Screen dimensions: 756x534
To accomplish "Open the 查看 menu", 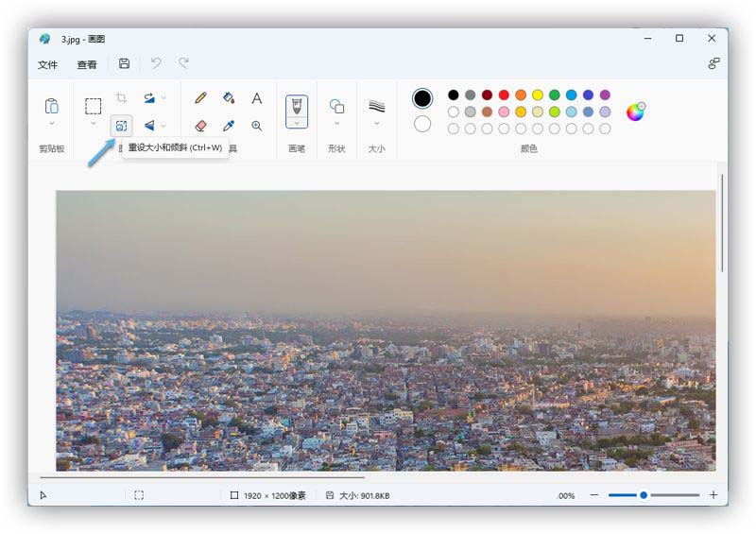I will click(87, 64).
